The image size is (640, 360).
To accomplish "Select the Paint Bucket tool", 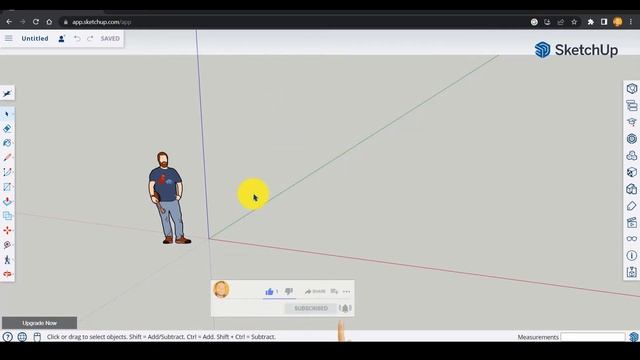I will pos(7,143).
